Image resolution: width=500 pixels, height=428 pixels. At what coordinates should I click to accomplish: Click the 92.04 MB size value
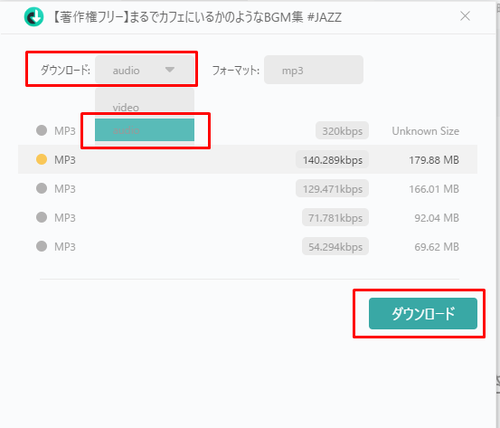pyautogui.click(x=437, y=218)
